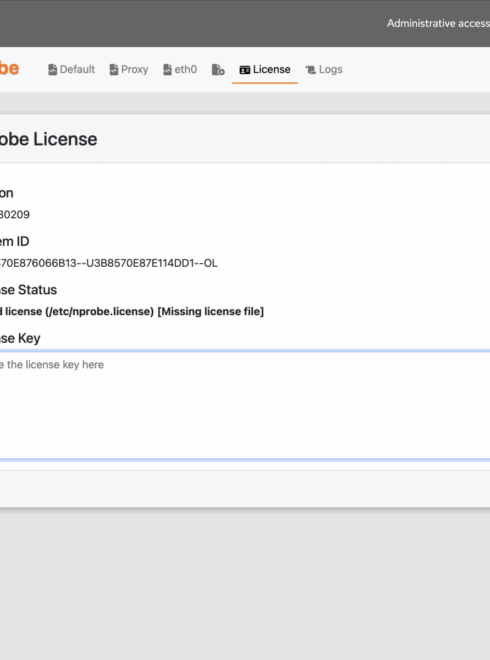Click the version number ending 30209
Screen dimensions: 490x660
tap(15, 215)
